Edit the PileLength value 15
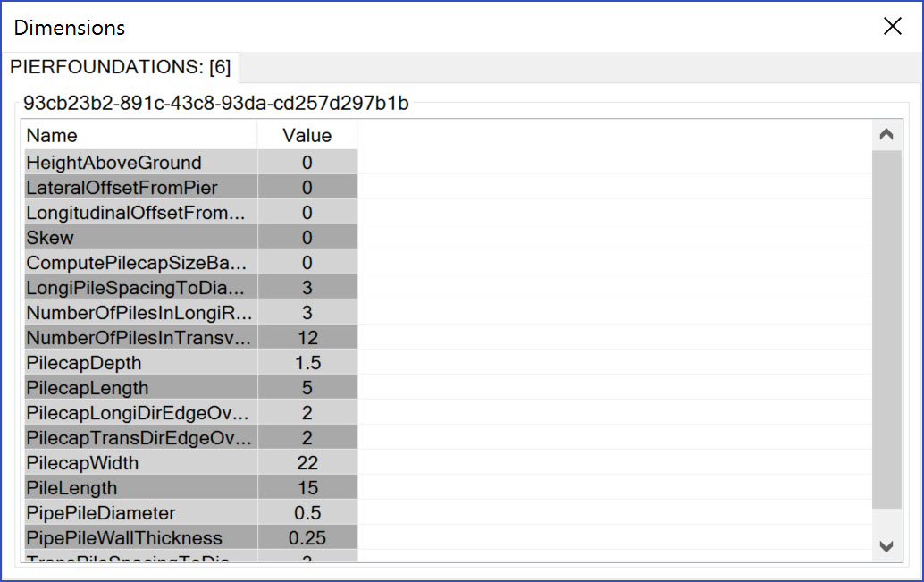Image resolution: width=924 pixels, height=582 pixels. point(307,487)
